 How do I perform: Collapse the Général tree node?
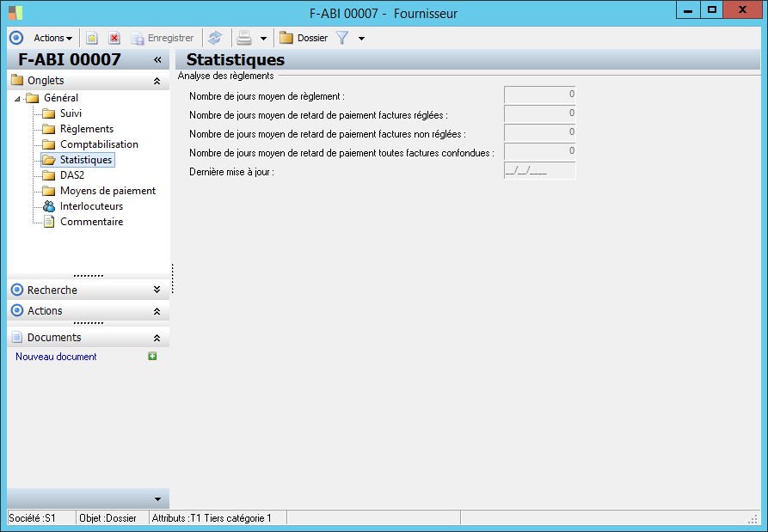18,99
